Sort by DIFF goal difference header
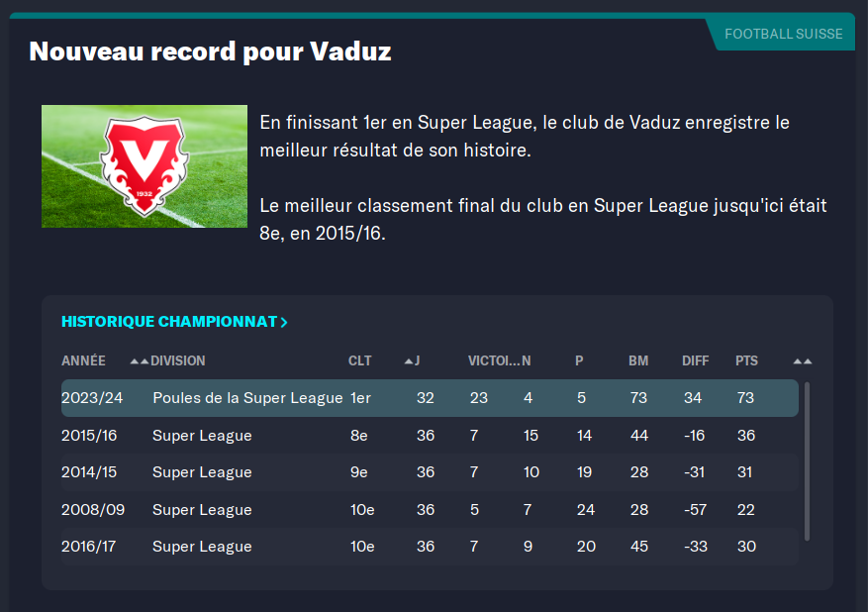This screenshot has height=612, width=868. click(696, 360)
